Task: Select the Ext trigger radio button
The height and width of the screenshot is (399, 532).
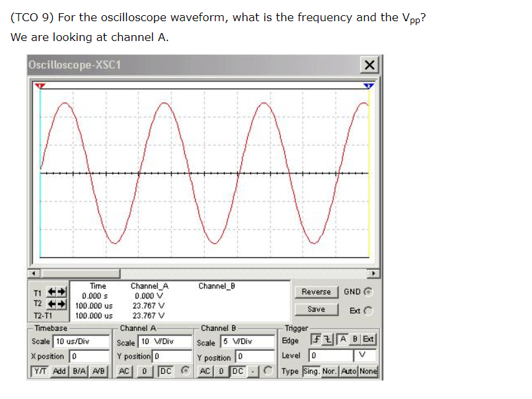Action: click(x=369, y=310)
